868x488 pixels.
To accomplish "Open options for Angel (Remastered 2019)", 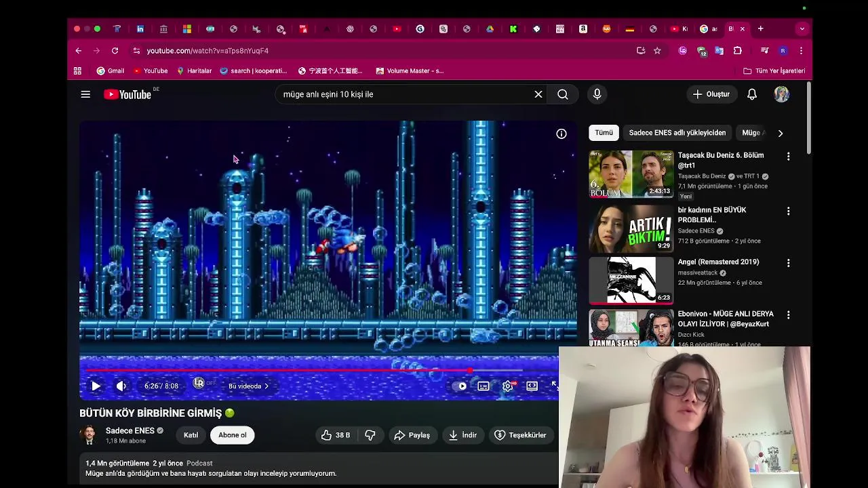I will 788,263.
